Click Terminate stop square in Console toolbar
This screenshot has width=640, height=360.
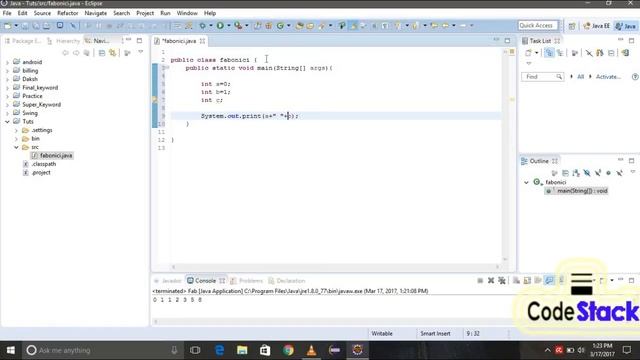click(480, 280)
